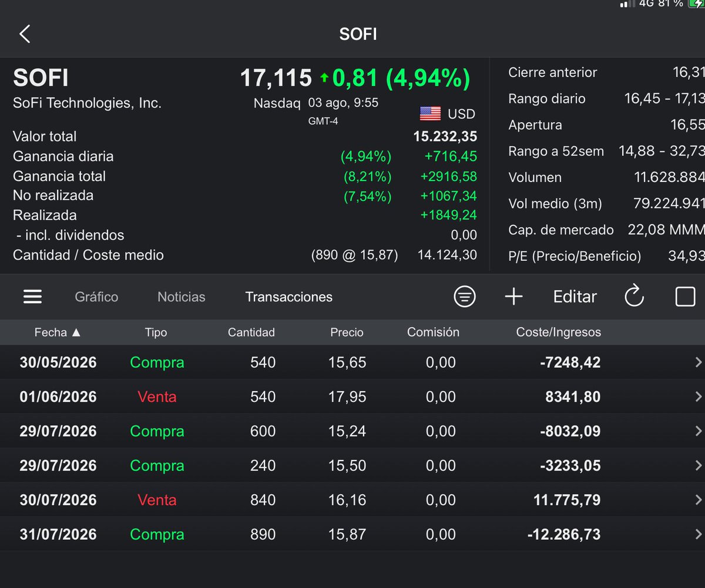
Task: Tap the Valor total amount 15.232,35
Action: 445,136
